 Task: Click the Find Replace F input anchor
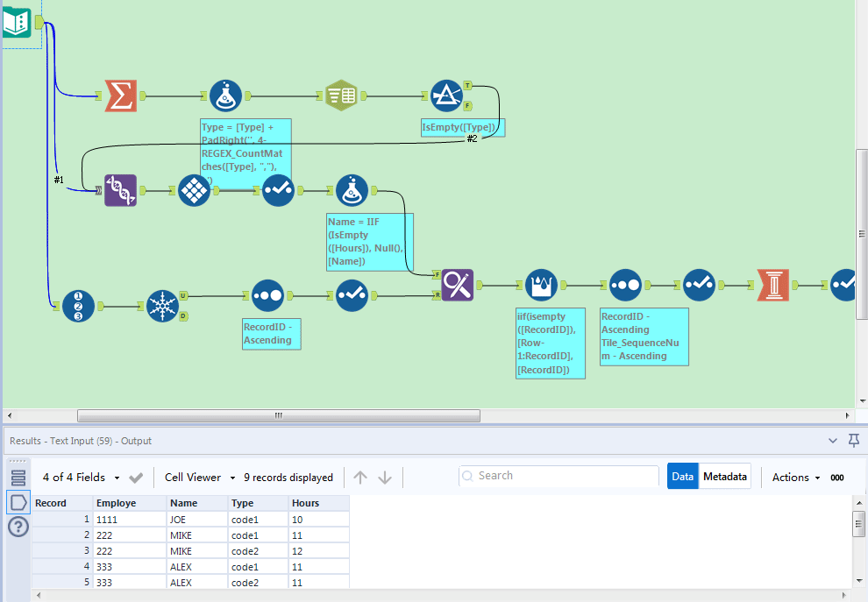438,274
